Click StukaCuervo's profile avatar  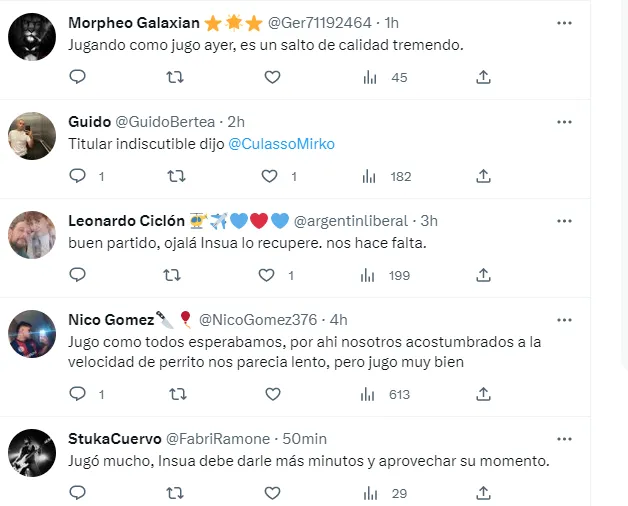31,453
